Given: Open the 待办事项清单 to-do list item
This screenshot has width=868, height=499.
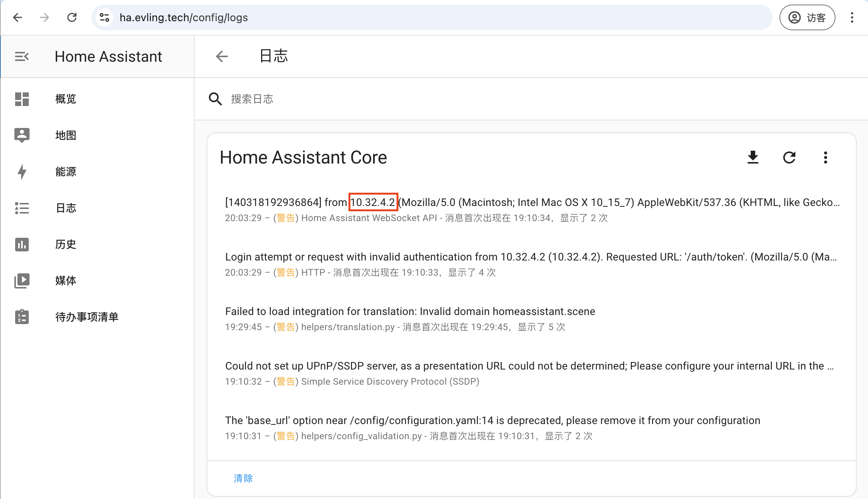Looking at the screenshot, I should [x=97, y=317].
